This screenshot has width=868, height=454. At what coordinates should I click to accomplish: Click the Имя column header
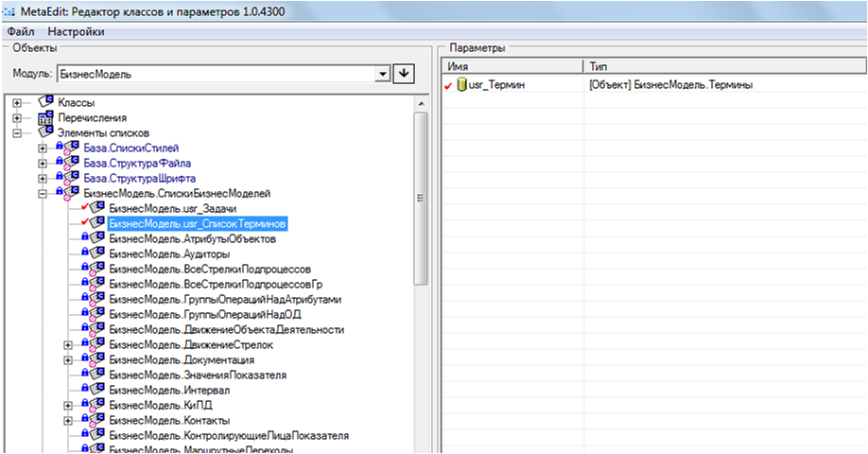[x=512, y=65]
